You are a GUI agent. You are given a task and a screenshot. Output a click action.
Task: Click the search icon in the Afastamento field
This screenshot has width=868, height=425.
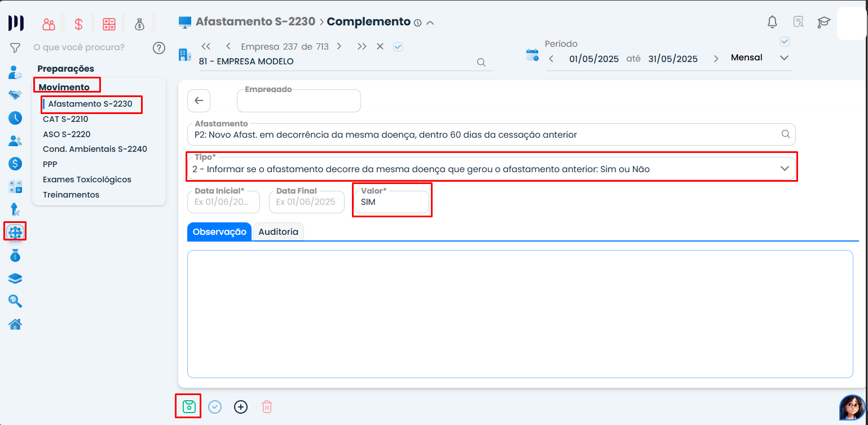785,134
